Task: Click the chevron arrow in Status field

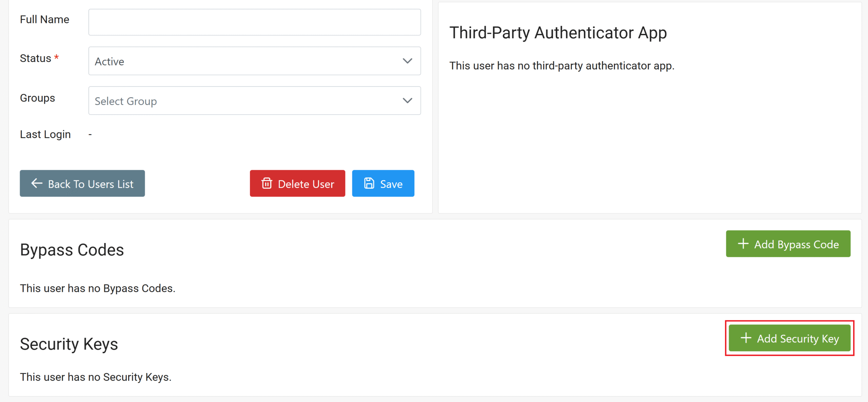Action: tap(407, 61)
